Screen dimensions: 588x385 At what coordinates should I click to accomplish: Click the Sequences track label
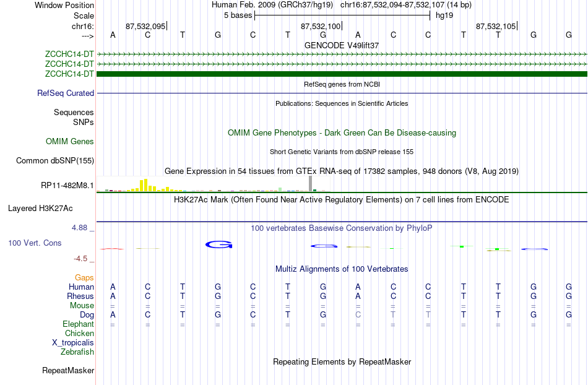[74, 112]
